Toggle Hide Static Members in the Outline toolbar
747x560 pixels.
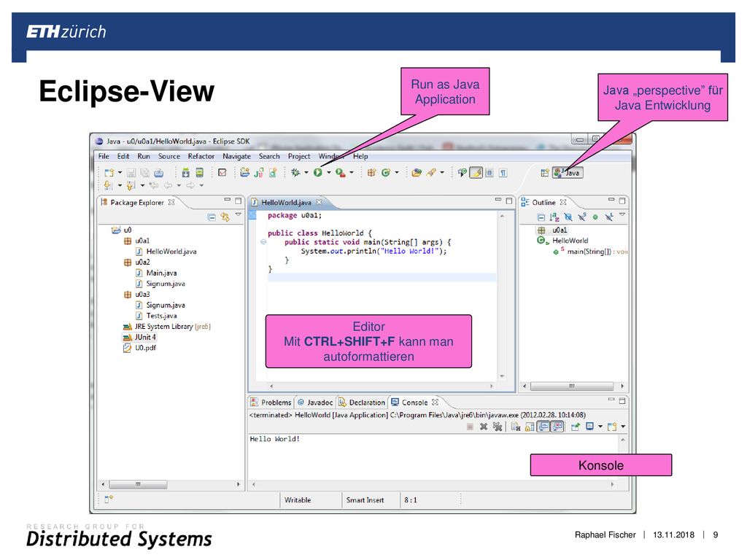click(581, 217)
